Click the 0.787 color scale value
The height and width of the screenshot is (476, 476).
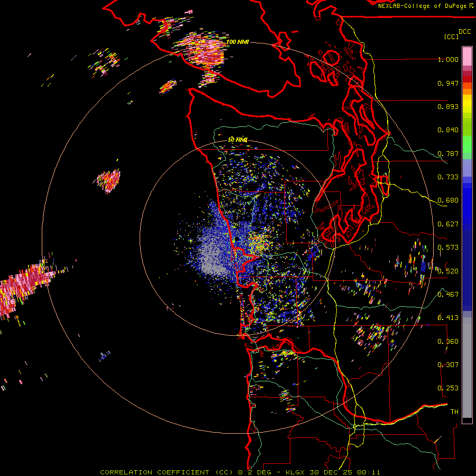(x=448, y=153)
